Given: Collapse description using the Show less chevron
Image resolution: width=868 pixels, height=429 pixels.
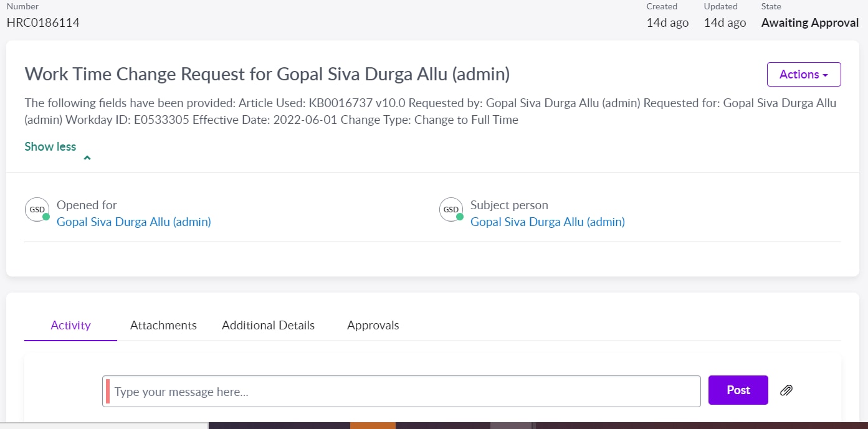Looking at the screenshot, I should pos(87,157).
